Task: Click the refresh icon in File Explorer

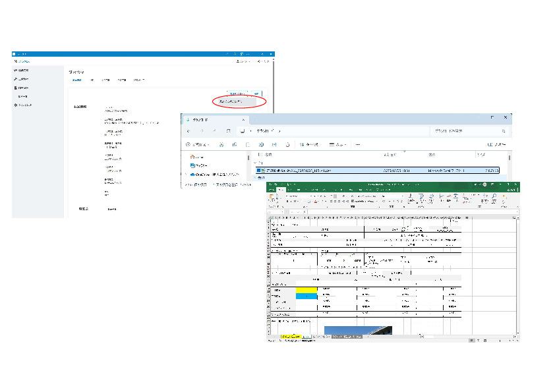Action: (228, 131)
